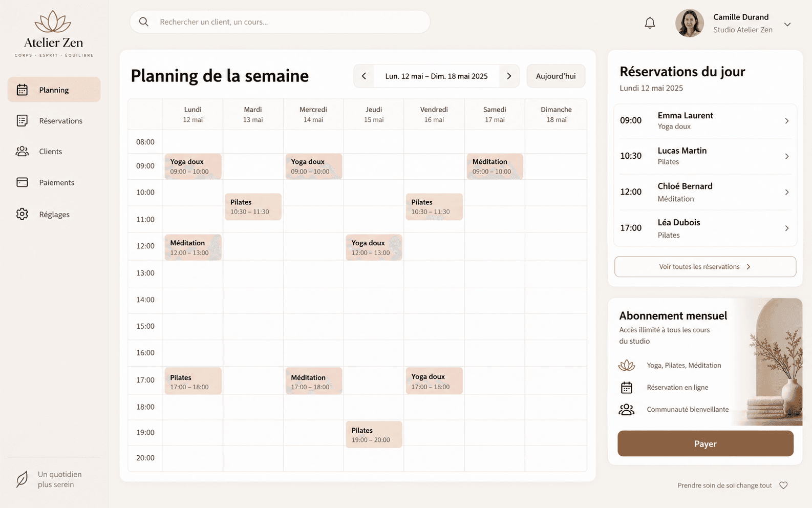812x508 pixels.
Task: Click the Atelier Zen lotus logo
Action: [53, 33]
